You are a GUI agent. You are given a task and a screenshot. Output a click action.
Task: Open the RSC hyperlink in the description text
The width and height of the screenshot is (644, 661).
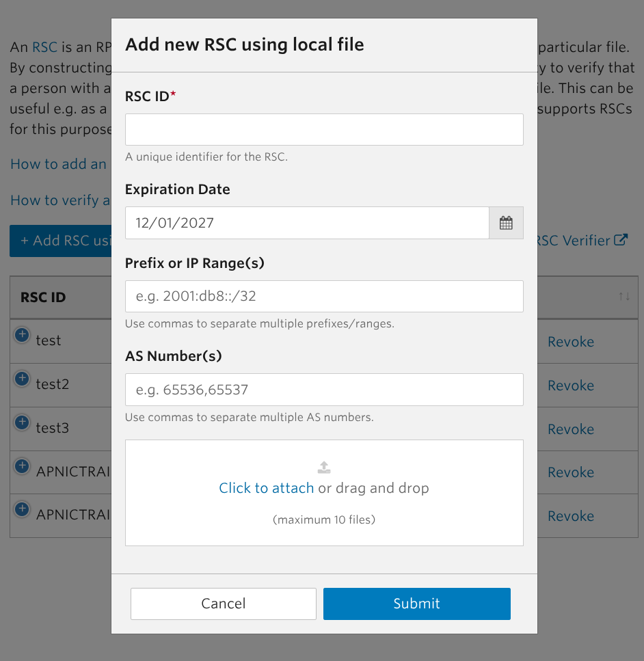pyautogui.click(x=43, y=47)
